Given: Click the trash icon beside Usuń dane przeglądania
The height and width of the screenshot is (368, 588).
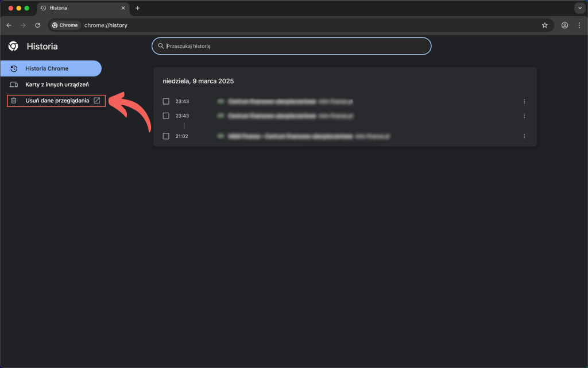Looking at the screenshot, I should point(14,101).
